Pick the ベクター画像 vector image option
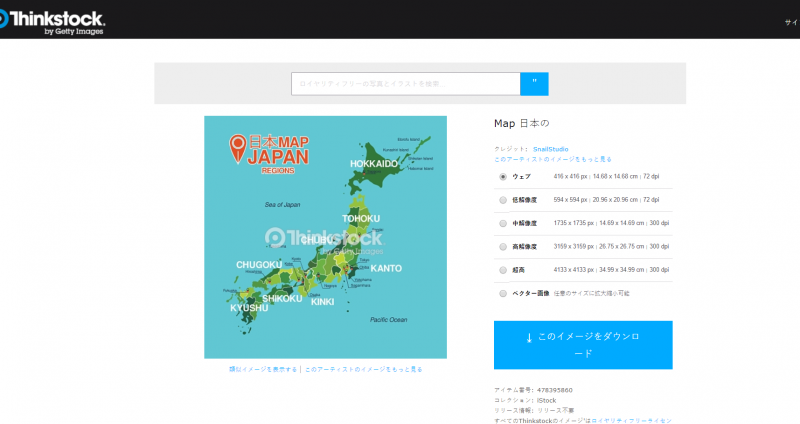 point(503,294)
